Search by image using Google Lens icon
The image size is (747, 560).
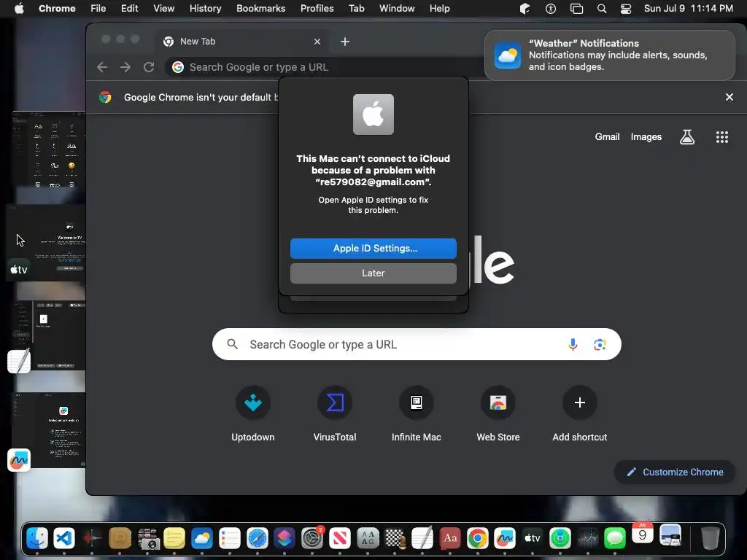coord(600,344)
